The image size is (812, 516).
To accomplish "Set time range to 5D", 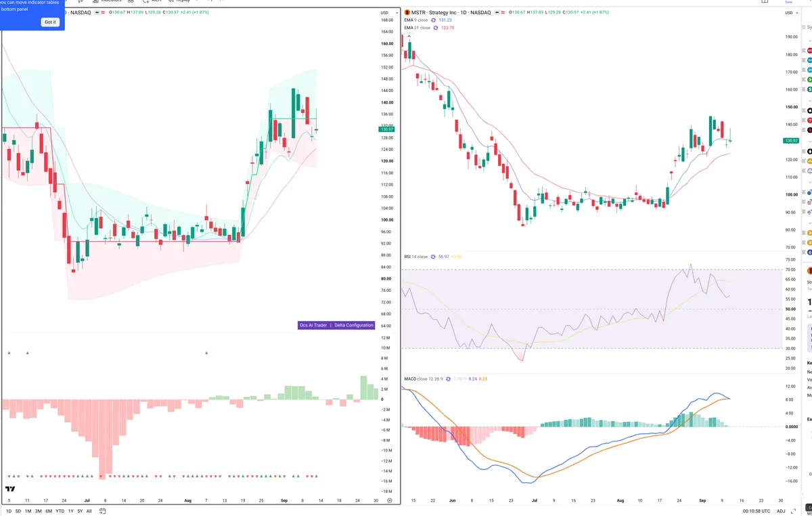I will point(18,511).
